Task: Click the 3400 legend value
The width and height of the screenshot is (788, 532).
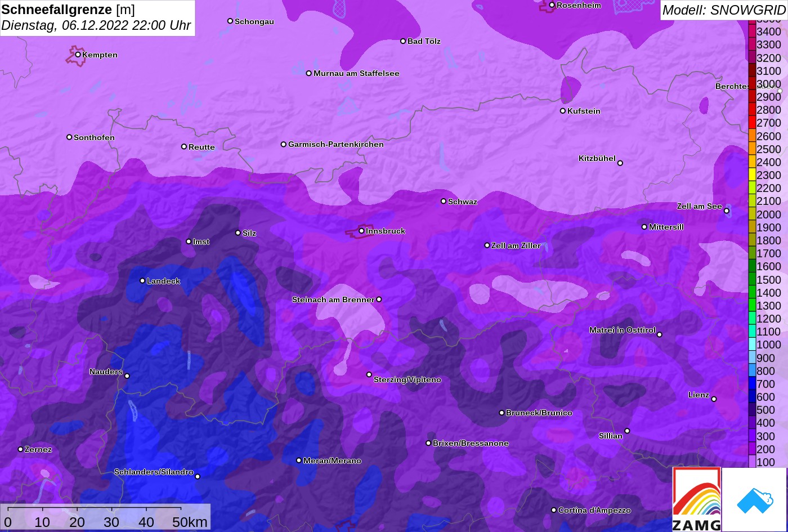Action: (769, 32)
